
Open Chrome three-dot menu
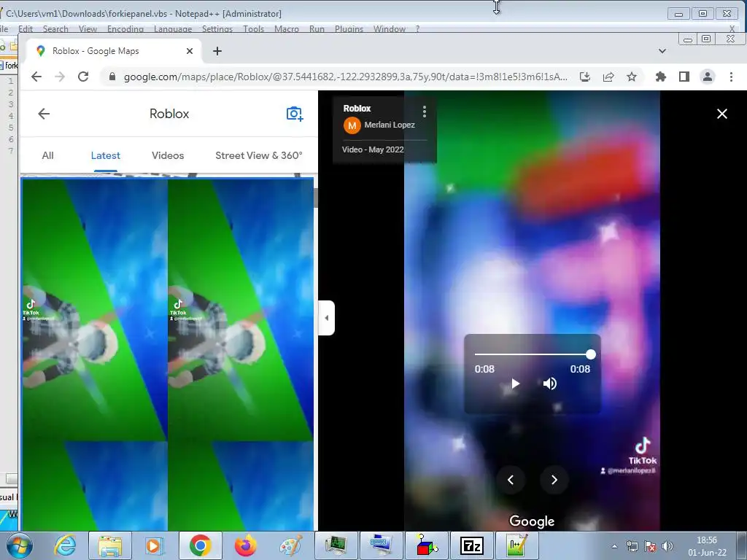tap(731, 77)
